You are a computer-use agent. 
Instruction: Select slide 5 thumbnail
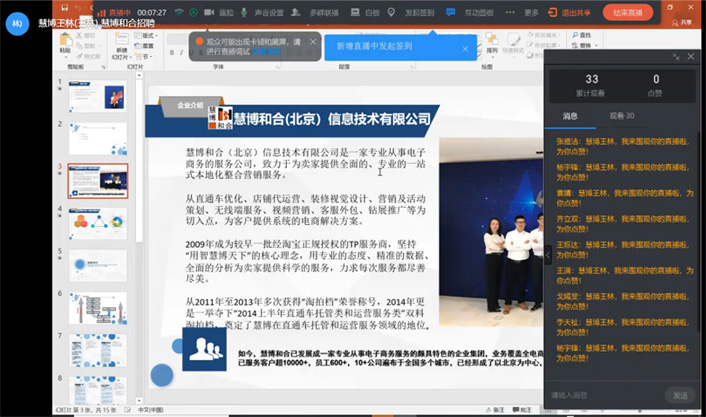98,266
